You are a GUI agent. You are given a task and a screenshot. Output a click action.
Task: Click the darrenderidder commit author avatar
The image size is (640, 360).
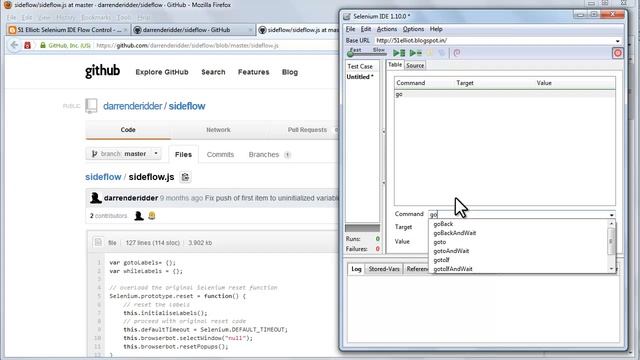96,198
